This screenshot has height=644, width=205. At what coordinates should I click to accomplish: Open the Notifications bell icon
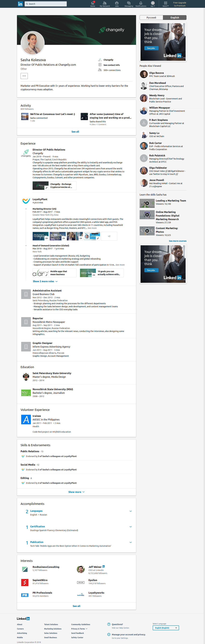[141, 4]
